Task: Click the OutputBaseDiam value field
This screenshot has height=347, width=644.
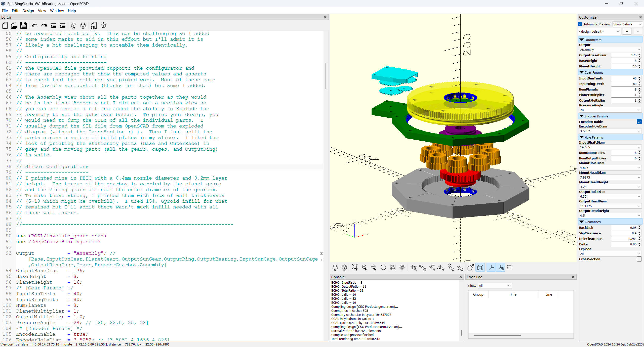Action: click(x=624, y=55)
